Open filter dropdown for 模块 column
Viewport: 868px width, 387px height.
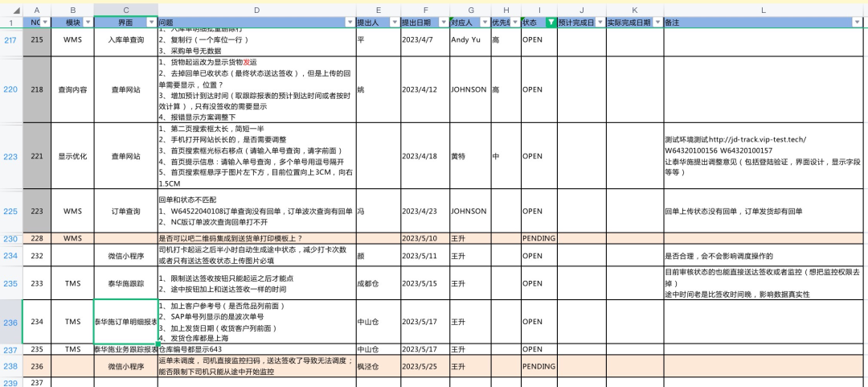[86, 23]
